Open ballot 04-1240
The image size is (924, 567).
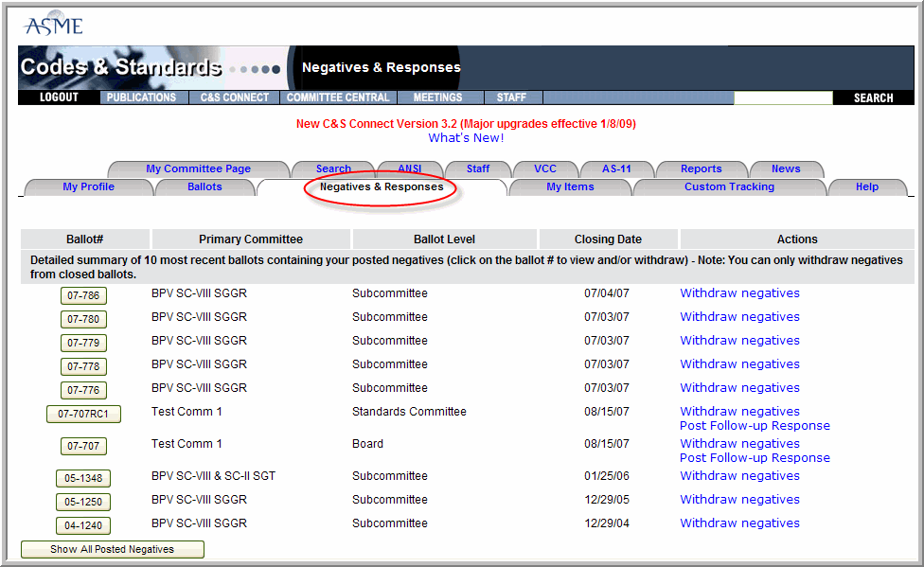click(83, 525)
